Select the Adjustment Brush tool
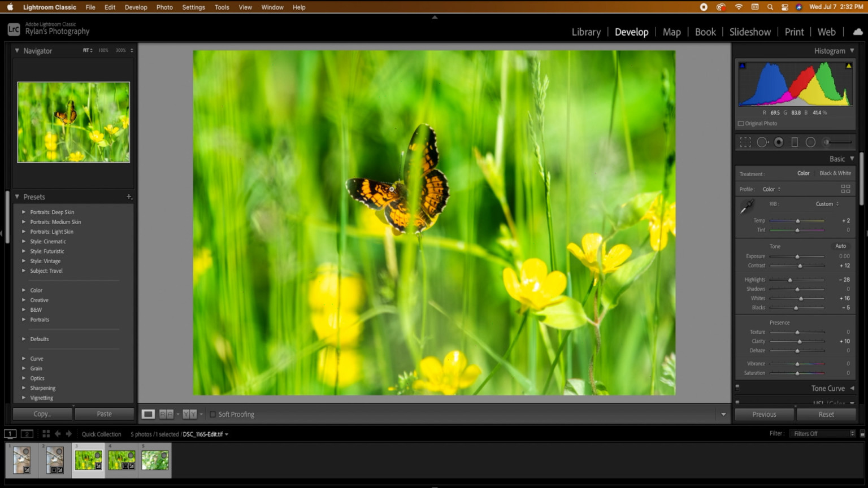This screenshot has width=868, height=488. (837, 142)
